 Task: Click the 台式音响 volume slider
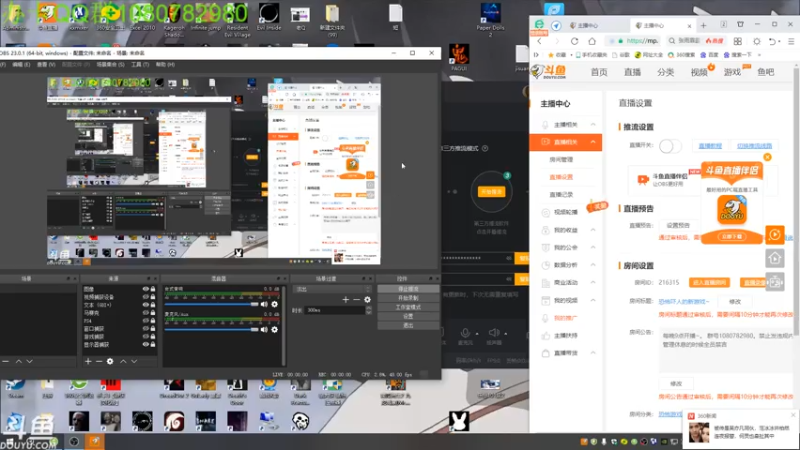(211, 304)
